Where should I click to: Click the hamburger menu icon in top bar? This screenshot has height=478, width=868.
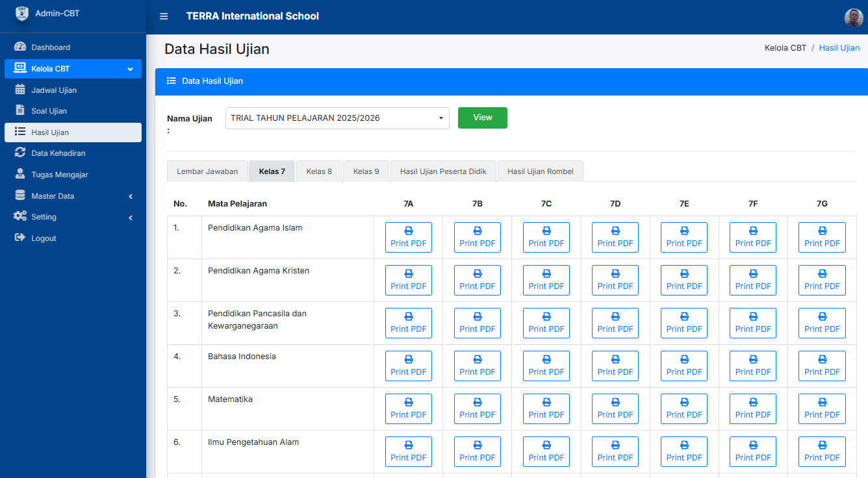[x=164, y=16]
